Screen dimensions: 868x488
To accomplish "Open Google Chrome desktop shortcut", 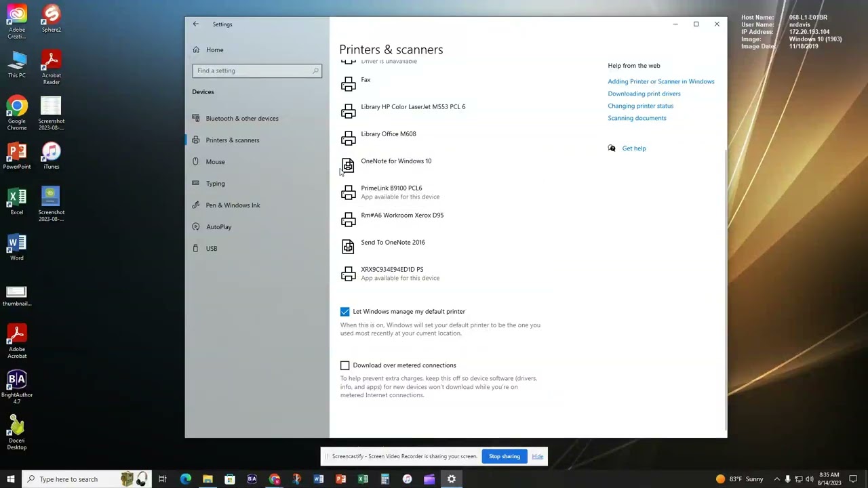I will click(17, 113).
